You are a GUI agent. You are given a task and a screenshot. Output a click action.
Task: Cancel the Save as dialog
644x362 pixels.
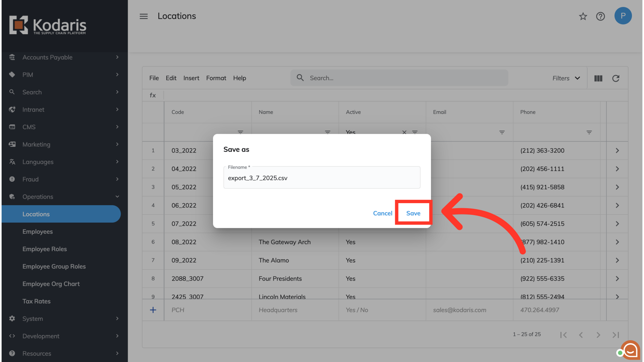tap(382, 213)
